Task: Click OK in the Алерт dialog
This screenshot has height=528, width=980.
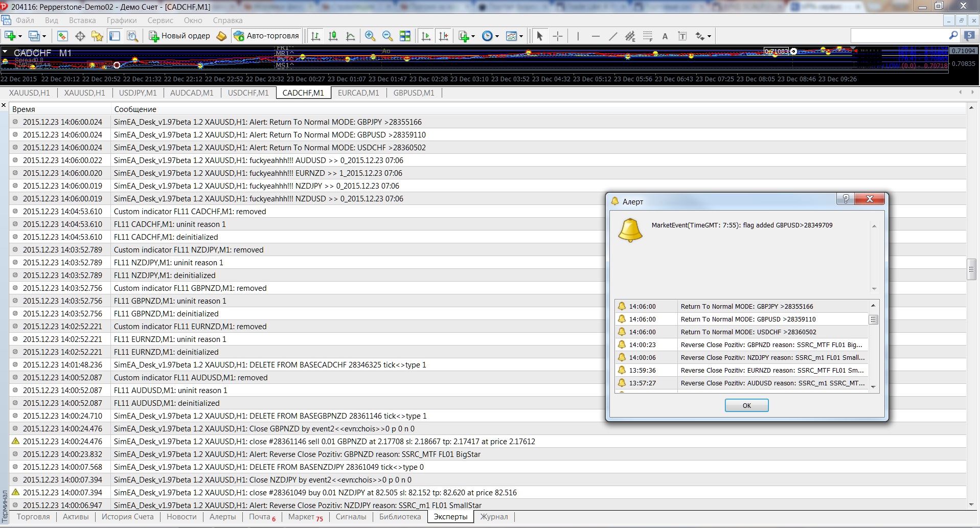Action: tap(746, 405)
